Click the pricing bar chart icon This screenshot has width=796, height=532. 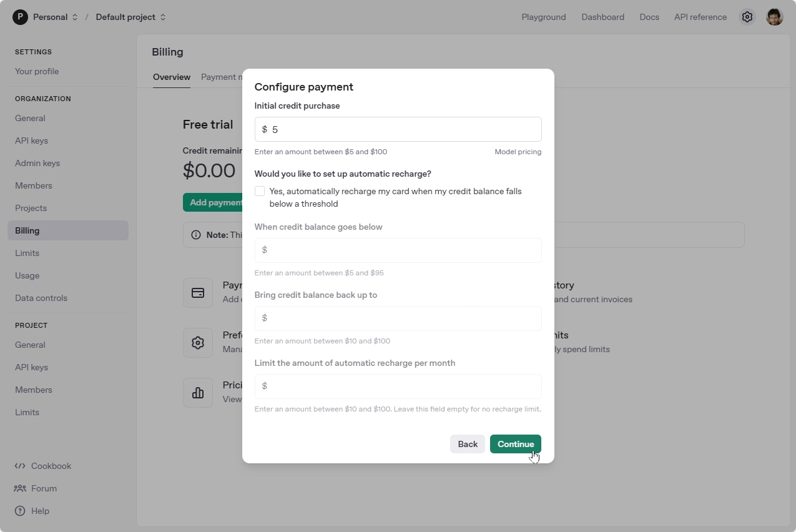[198, 393]
